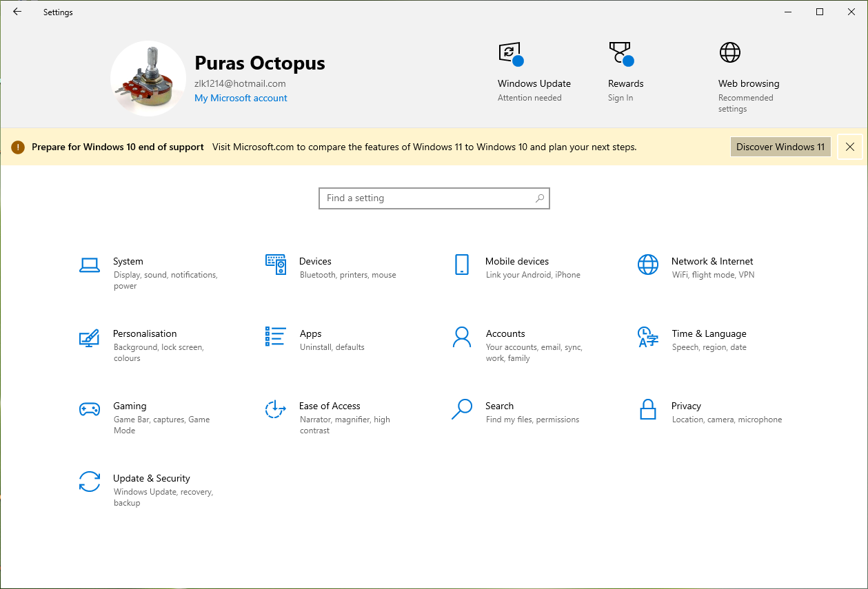Open the Accounts category label
Viewport: 868px width, 589px height.
[x=505, y=333]
